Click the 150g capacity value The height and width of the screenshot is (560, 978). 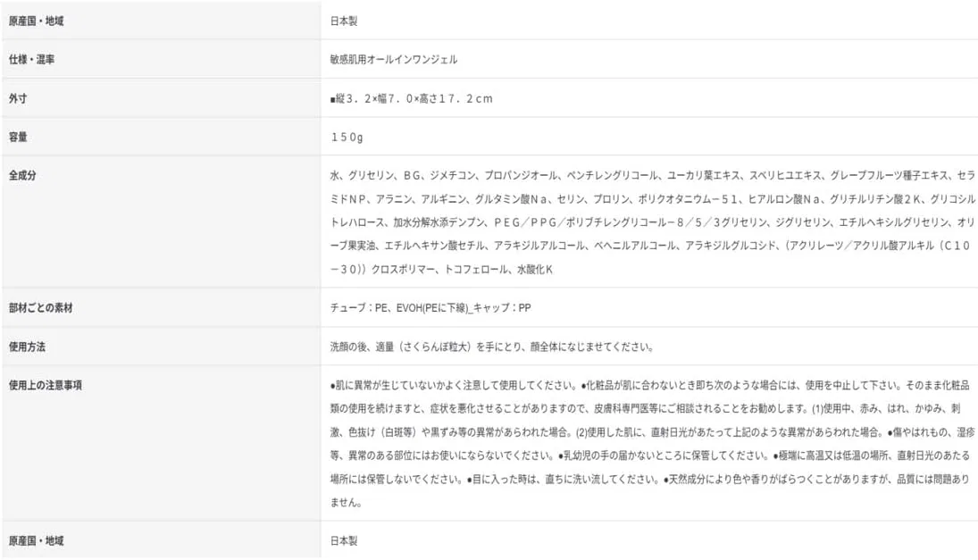click(x=347, y=138)
